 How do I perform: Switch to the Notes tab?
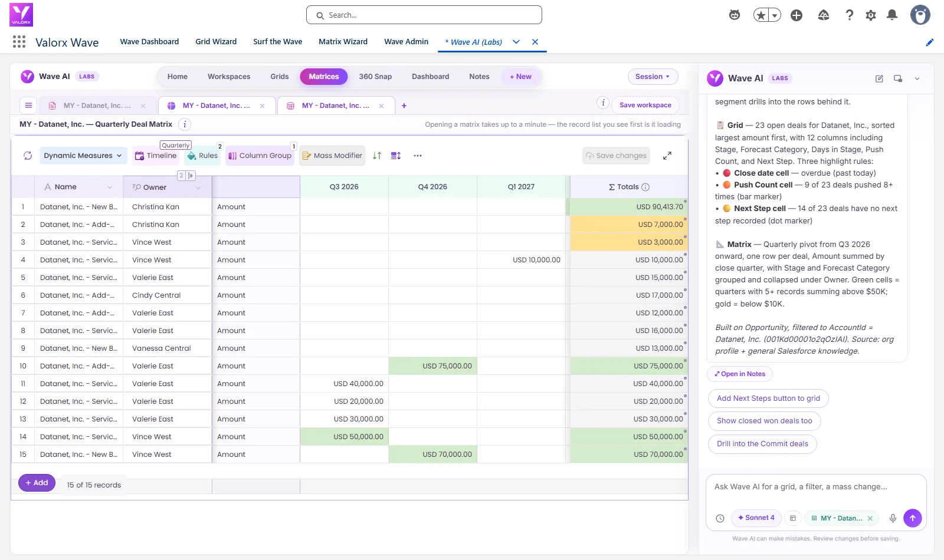click(480, 77)
